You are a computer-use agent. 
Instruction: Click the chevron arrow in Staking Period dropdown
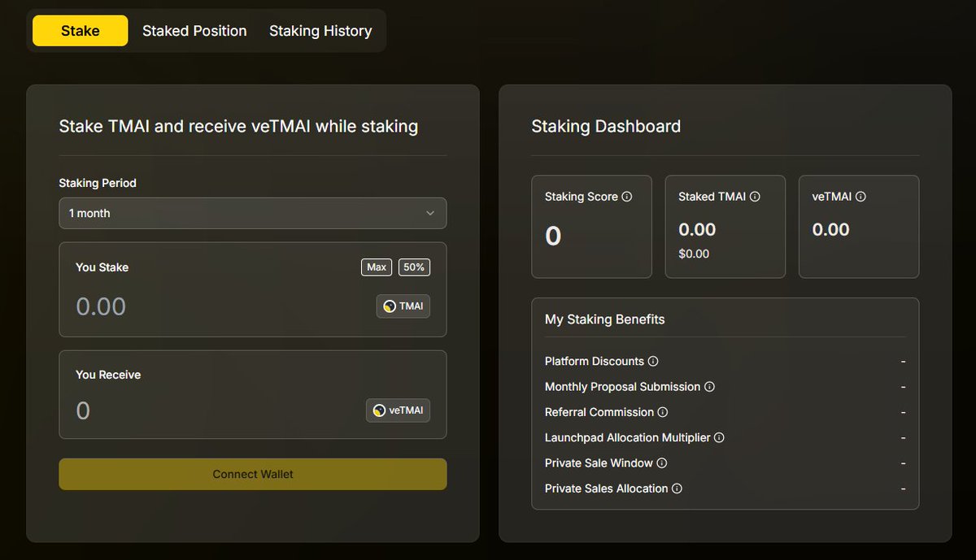click(430, 213)
